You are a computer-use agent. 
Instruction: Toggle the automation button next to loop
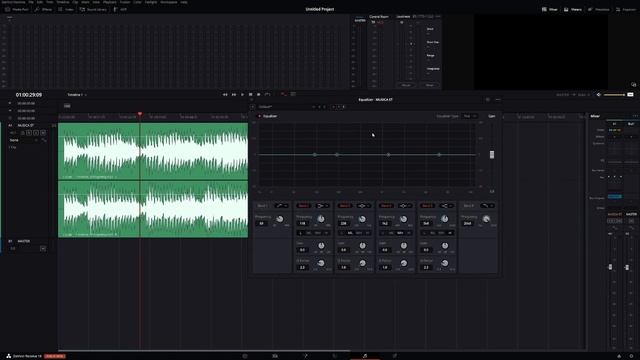click(x=284, y=94)
